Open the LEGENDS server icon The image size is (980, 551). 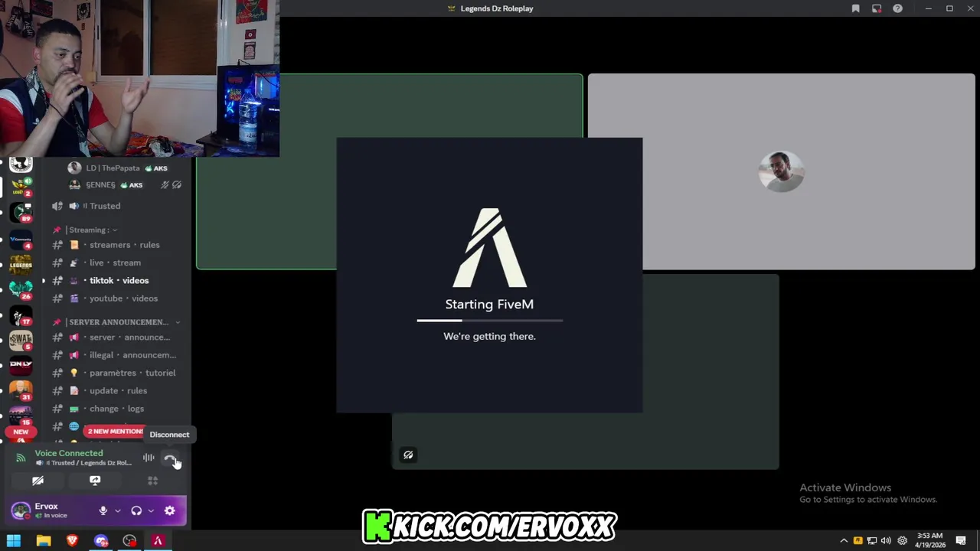[21, 265]
